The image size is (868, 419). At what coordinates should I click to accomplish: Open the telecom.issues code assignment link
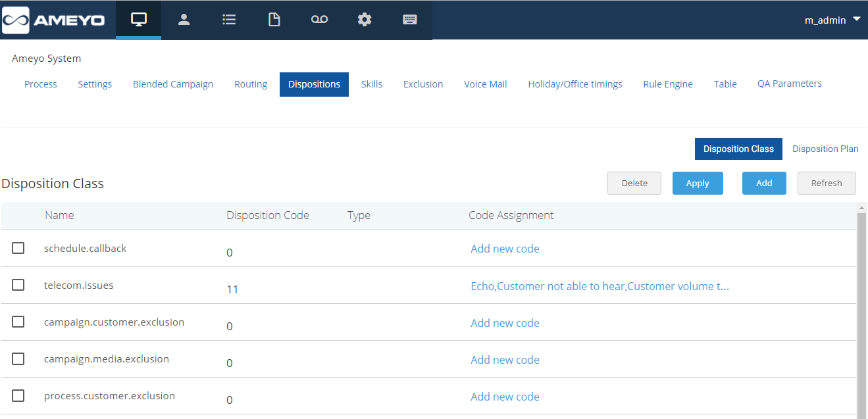coord(600,286)
